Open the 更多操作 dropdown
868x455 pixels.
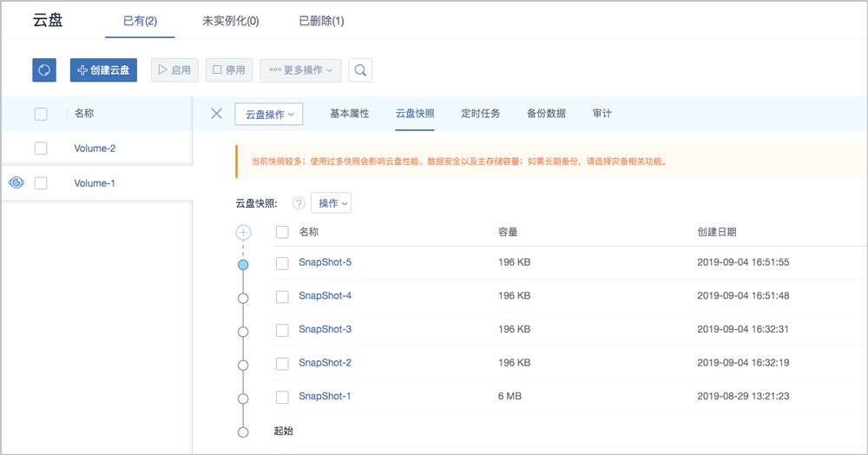[x=300, y=70]
